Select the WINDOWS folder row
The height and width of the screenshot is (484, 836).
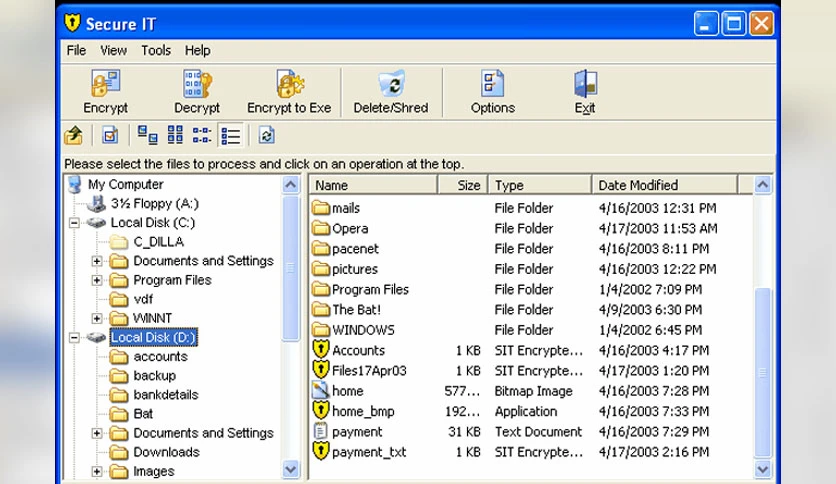(530, 330)
